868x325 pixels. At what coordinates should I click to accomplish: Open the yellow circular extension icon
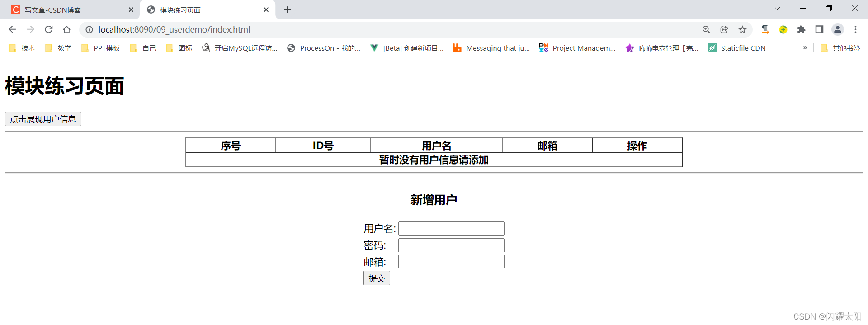pyautogui.click(x=783, y=29)
